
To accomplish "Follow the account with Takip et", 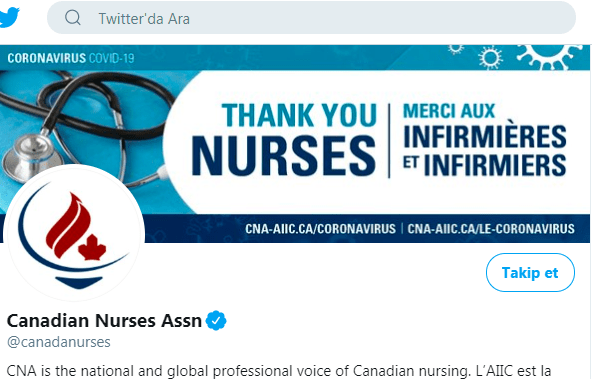I will click(x=530, y=273).
